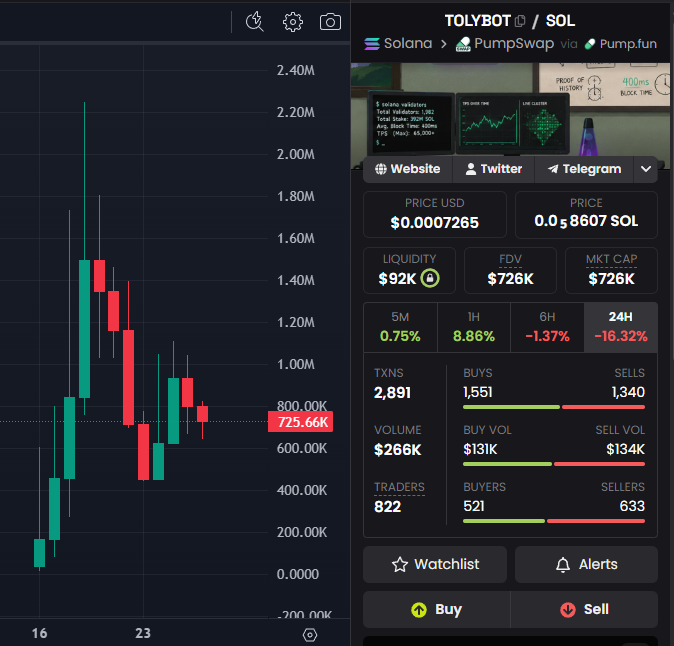This screenshot has height=646, width=674.
Task: Copy TOLYBOT token address icon
Action: click(520, 21)
